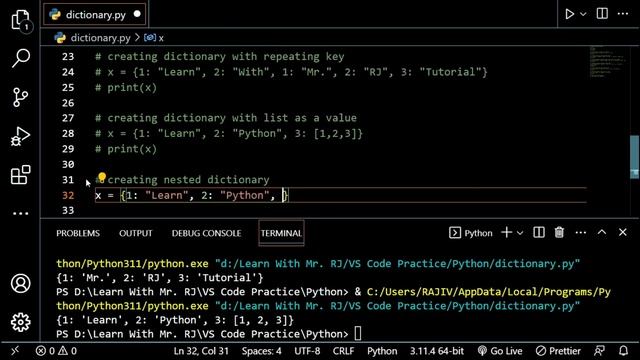Screen dimensions: 640x360
Task: Change encoding via UTF-8 status item
Action: (307, 351)
